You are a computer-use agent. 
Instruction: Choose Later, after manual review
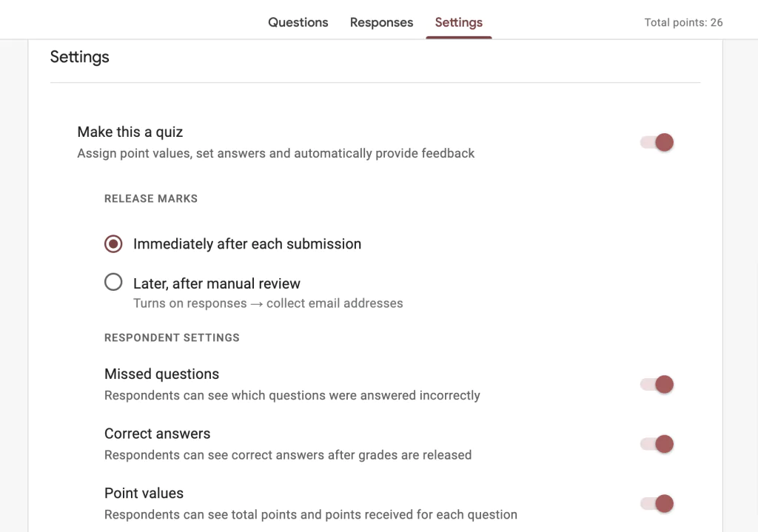pos(113,282)
